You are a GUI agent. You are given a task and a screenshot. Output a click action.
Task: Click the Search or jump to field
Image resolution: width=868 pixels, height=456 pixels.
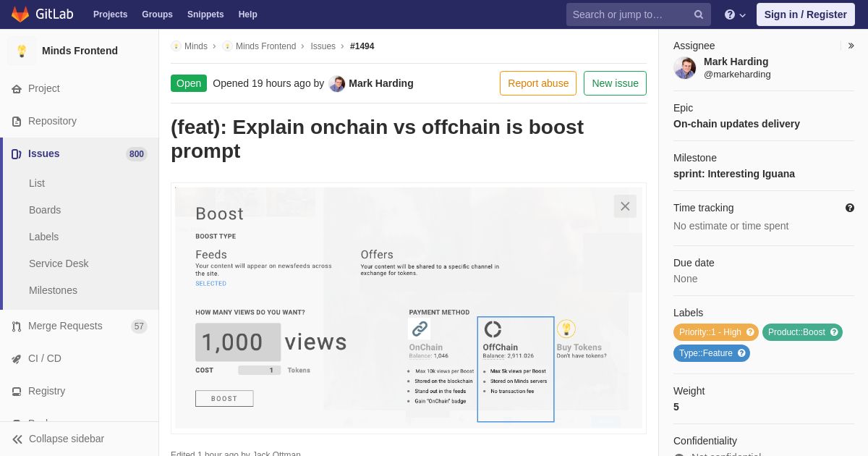pos(639,14)
